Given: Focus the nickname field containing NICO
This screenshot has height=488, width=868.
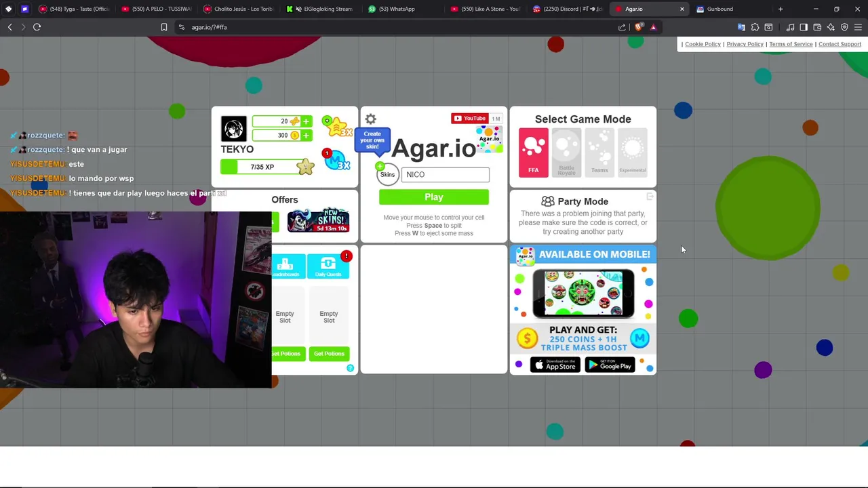Looking at the screenshot, I should [x=445, y=175].
